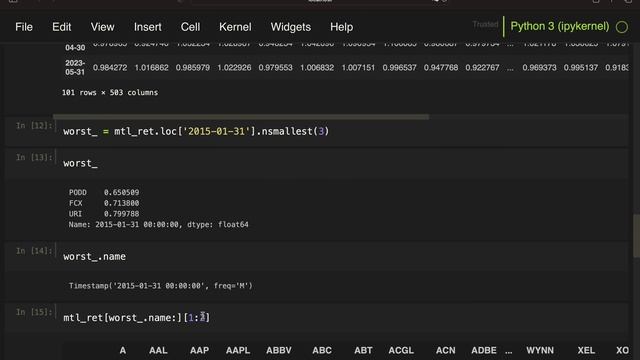The image size is (640, 360).
Task: Click into cell 12 code with nsmallest(3)
Action: (196, 131)
